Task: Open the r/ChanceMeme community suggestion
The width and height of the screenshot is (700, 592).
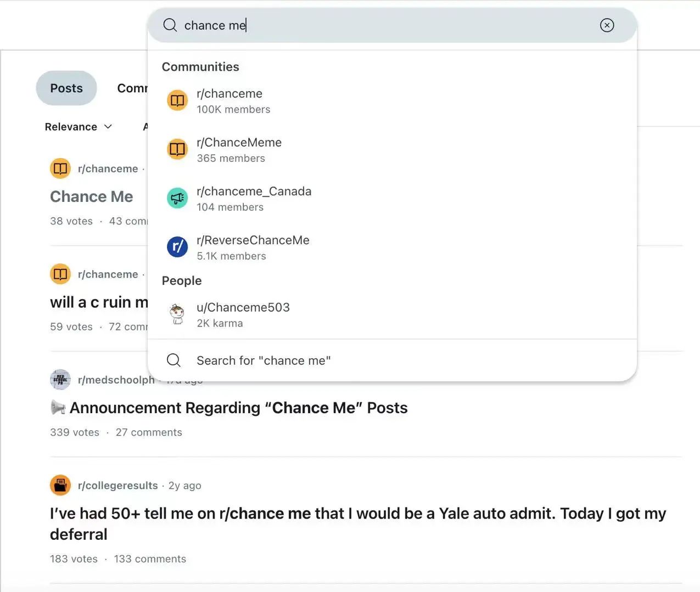Action: [392, 150]
